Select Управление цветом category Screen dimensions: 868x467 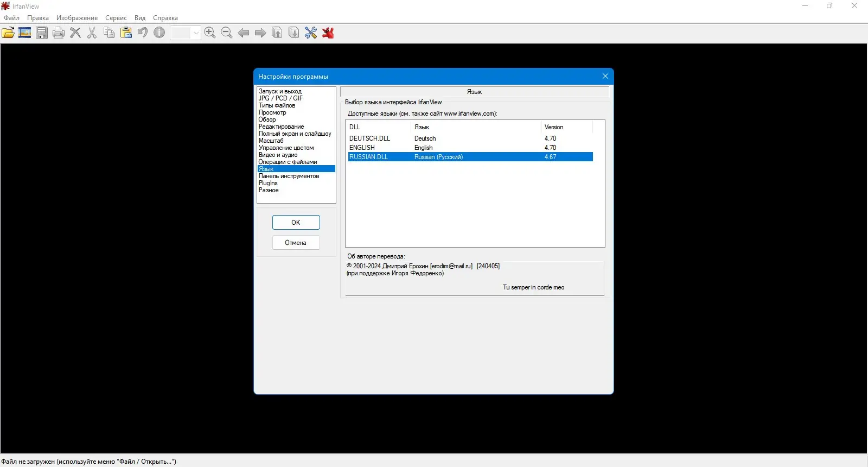296,148
